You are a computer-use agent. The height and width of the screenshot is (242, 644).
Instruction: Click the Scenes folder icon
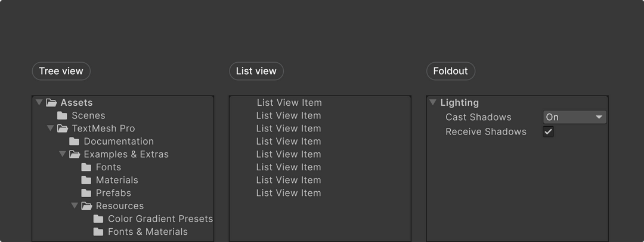pos(62,116)
